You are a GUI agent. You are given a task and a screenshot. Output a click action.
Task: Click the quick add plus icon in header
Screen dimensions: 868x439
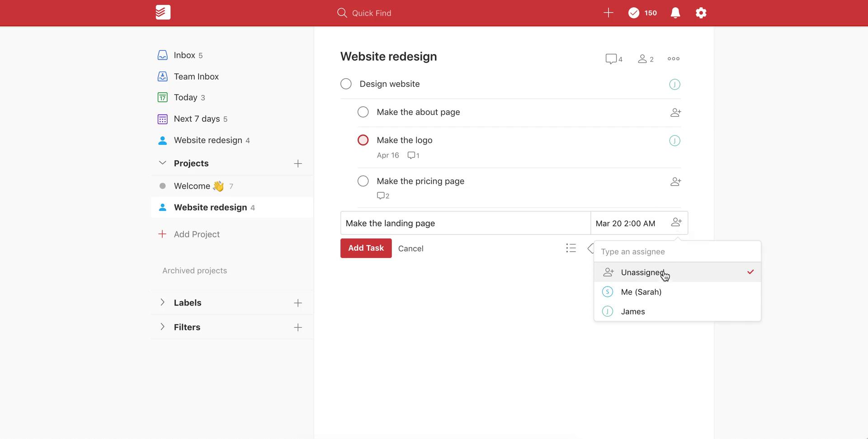coord(608,13)
